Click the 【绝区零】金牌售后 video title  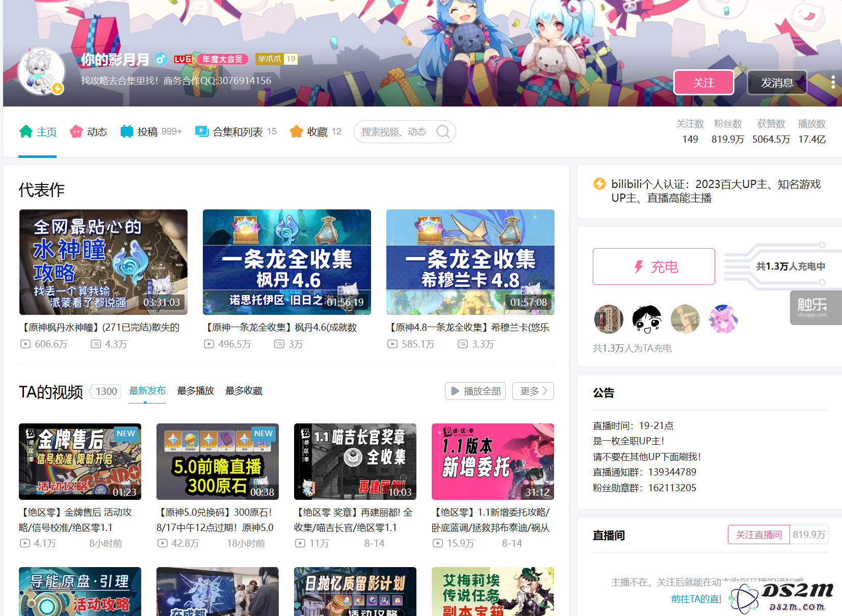click(75, 520)
